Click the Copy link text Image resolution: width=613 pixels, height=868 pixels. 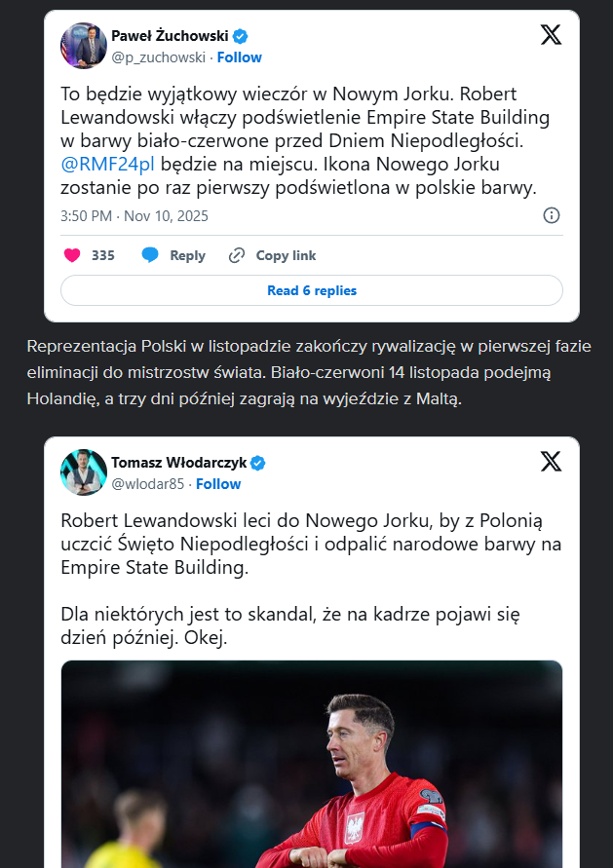pyautogui.click(x=286, y=255)
